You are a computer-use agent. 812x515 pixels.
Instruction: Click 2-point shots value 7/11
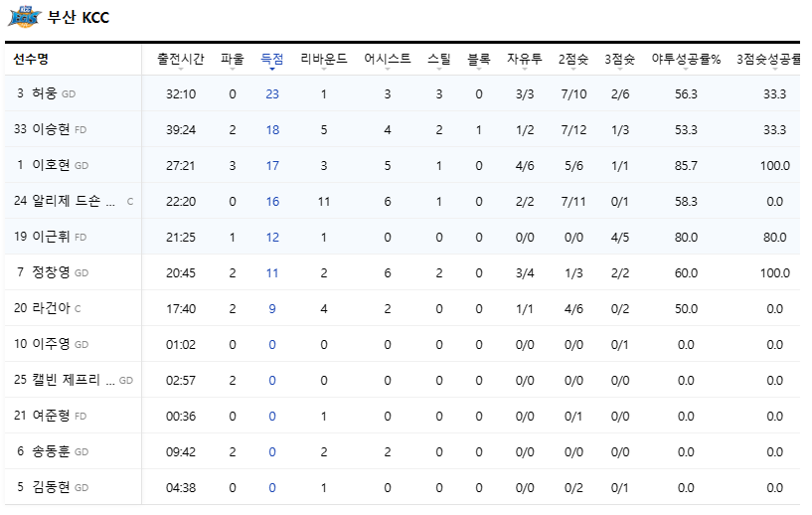[573, 202]
